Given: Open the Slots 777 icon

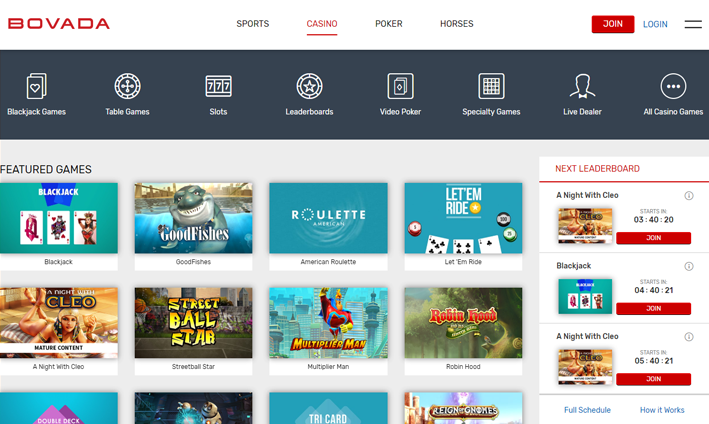Looking at the screenshot, I should click(218, 86).
